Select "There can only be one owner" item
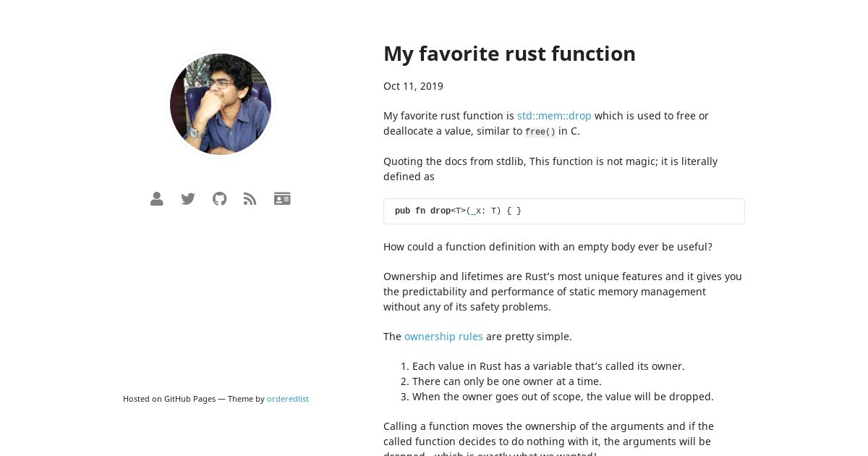Screen dimensions: 868x456 507,381
